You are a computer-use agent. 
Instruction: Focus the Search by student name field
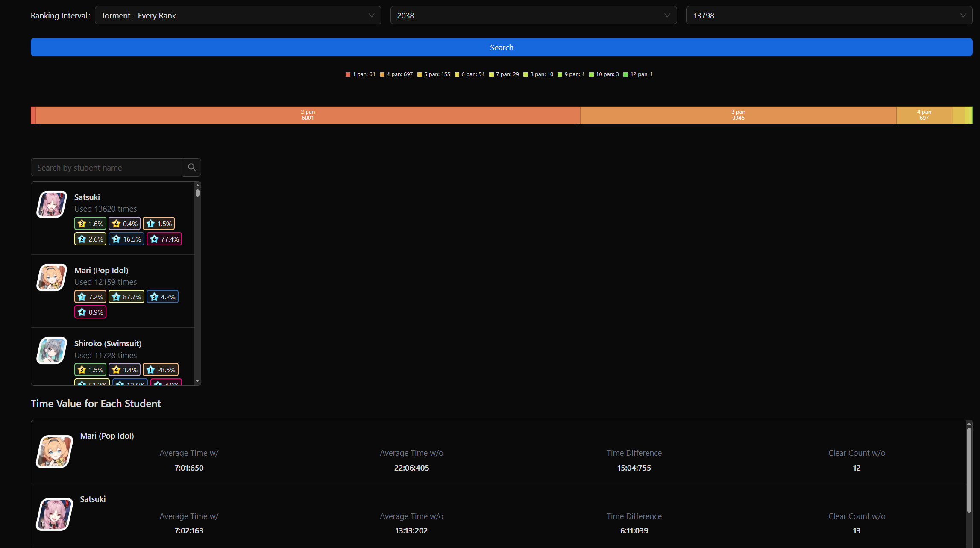107,168
